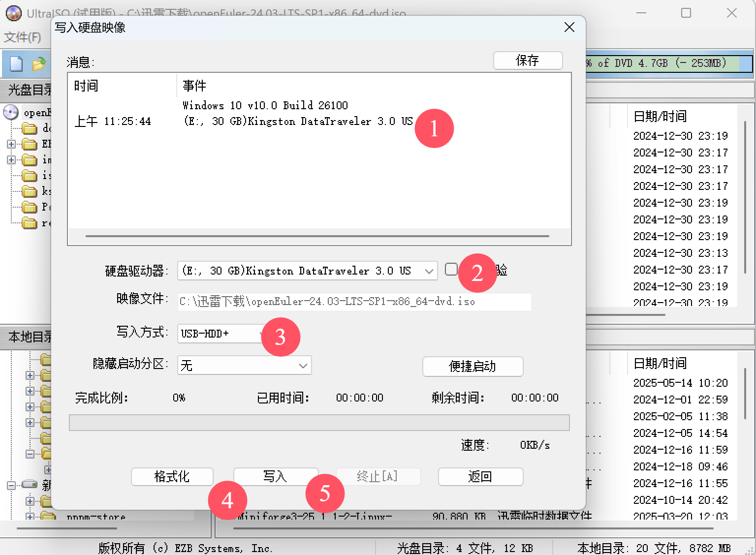Click the date 2024-12-16 11:55 row
Screen dimensions: 756x555
[x=681, y=483]
